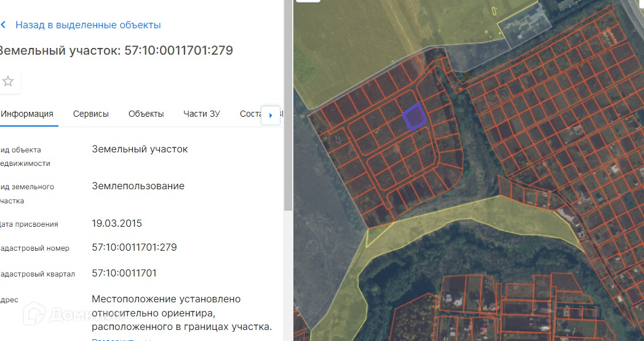Click the address text 'Местоположение установлено'
The width and height of the screenshot is (644, 341).
pos(166,299)
